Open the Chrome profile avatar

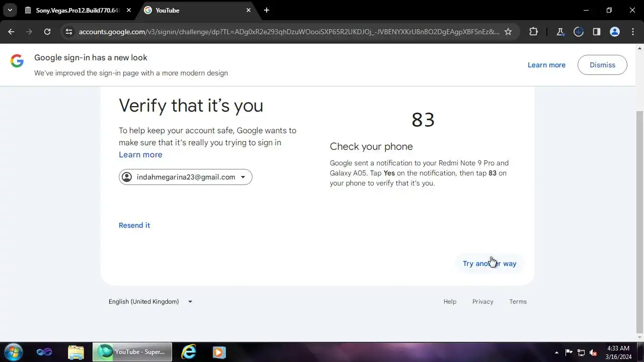(x=615, y=32)
